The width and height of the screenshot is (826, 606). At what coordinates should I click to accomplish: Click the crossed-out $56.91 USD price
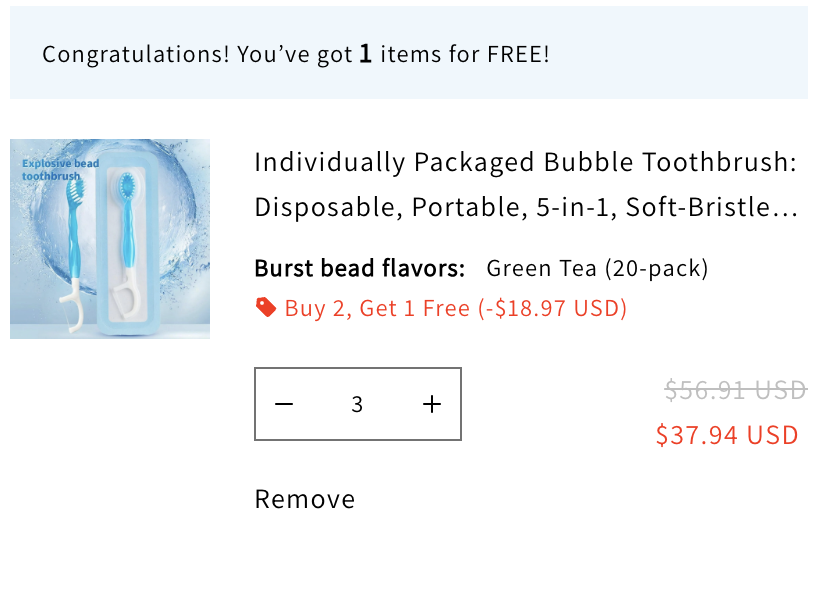[735, 390]
